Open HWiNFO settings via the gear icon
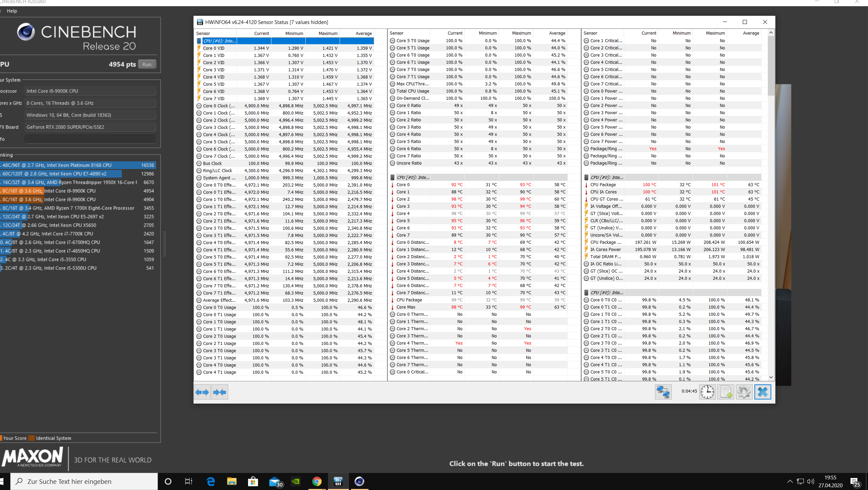The image size is (868, 490). coord(744,392)
